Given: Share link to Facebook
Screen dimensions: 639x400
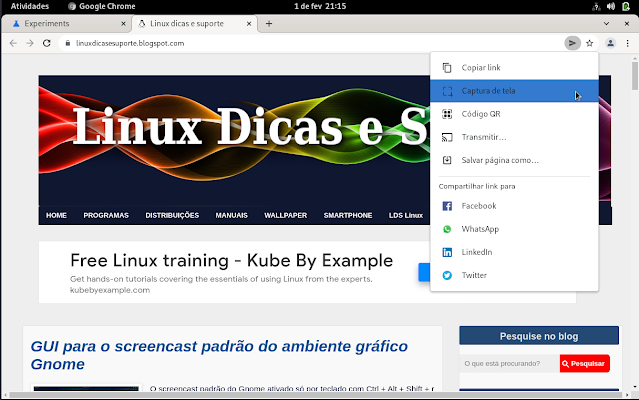Looking at the screenshot, I should 514,206.
